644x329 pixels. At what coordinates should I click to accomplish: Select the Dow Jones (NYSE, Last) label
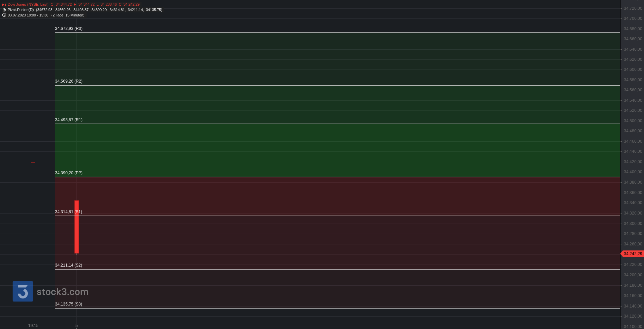(28, 5)
